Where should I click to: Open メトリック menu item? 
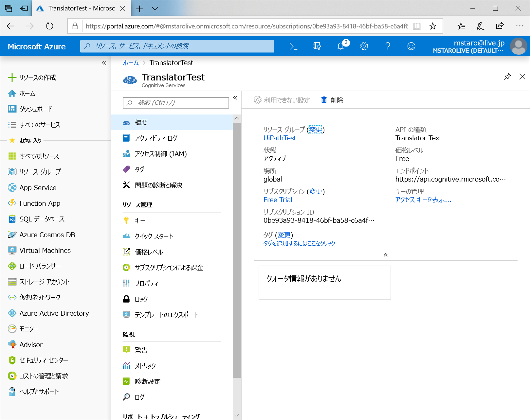click(172, 366)
